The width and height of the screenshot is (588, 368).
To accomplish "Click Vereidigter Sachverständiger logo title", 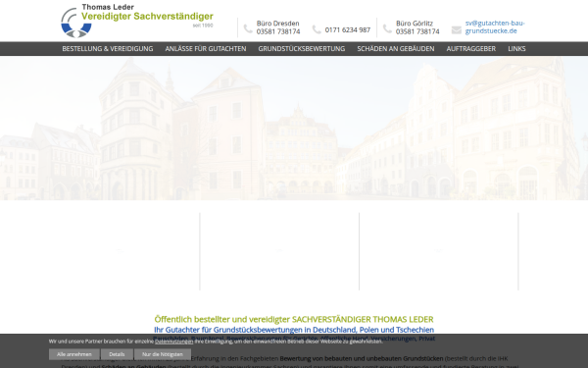I will coord(147,16).
